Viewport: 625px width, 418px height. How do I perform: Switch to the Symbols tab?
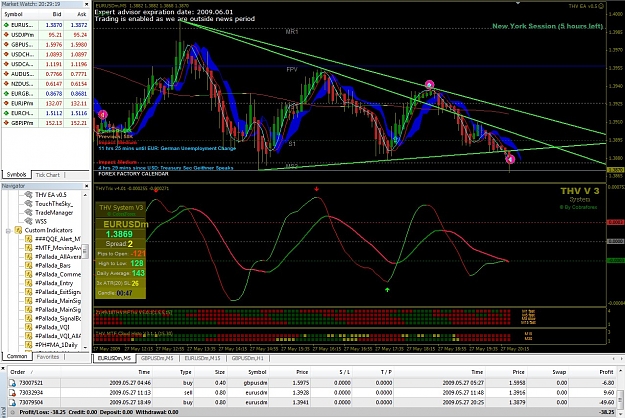(x=16, y=175)
